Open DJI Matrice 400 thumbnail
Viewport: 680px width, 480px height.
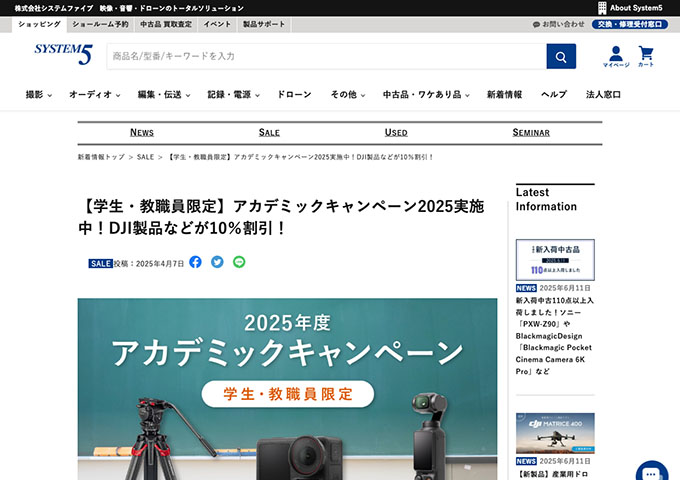click(x=555, y=433)
